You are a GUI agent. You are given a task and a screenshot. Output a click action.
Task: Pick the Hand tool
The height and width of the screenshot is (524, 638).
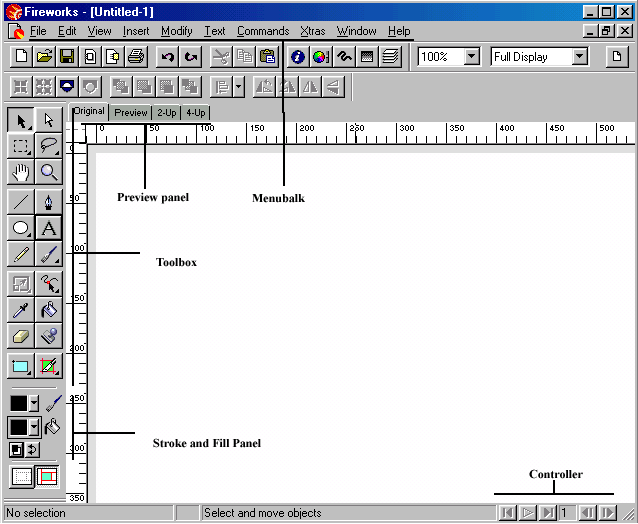pyautogui.click(x=21, y=172)
